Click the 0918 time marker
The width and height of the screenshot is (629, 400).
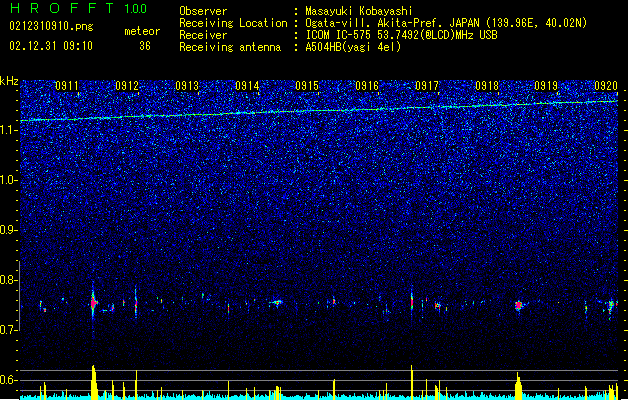[x=487, y=86]
